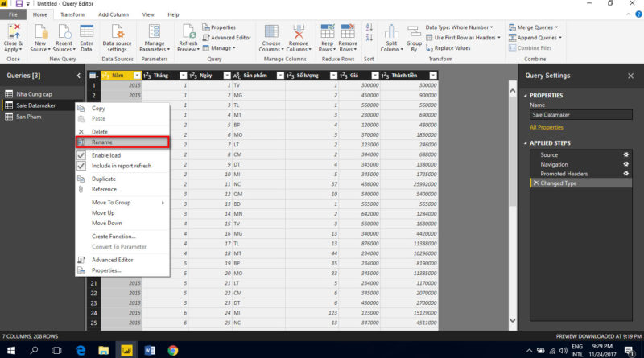Open the All Properties link
644x358 pixels.
547,127
